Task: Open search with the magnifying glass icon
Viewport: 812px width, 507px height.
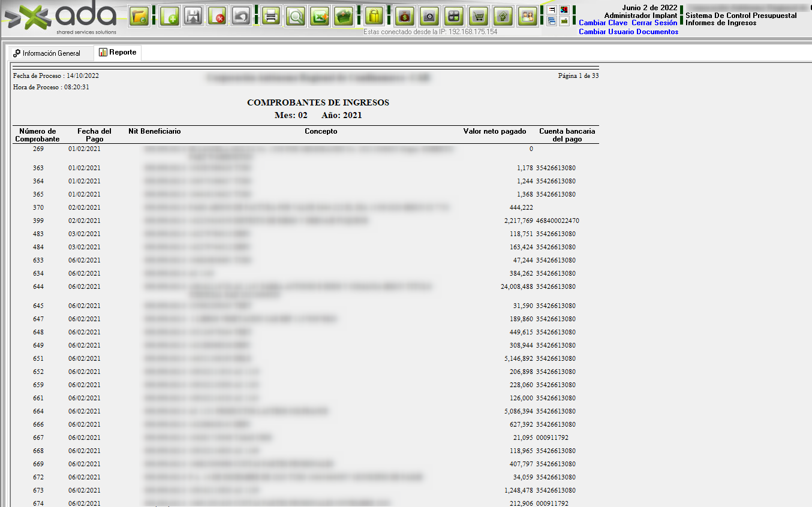Action: [295, 16]
